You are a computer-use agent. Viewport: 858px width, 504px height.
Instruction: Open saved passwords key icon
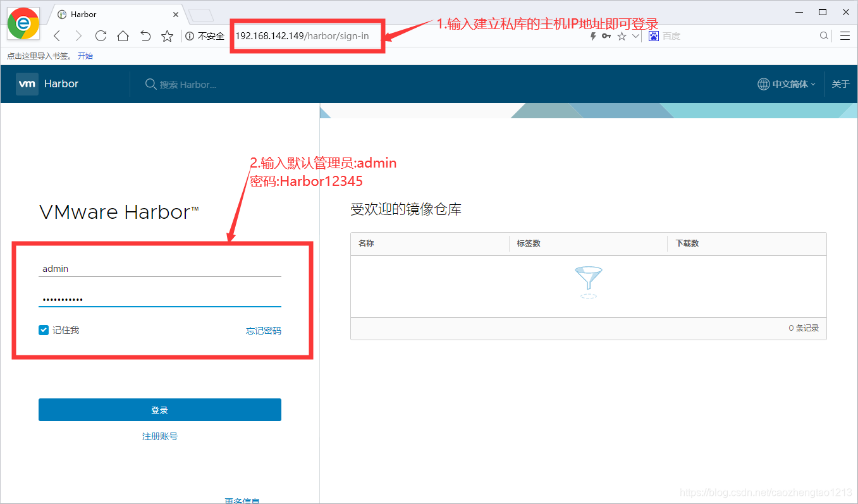point(606,36)
